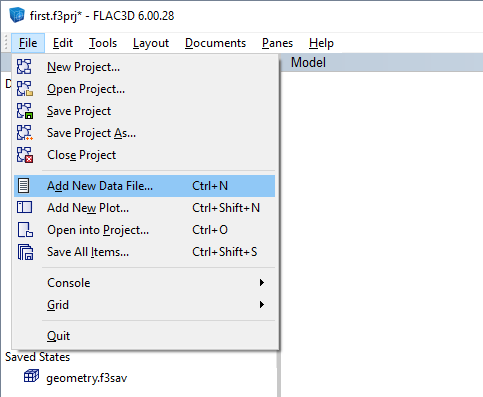The width and height of the screenshot is (483, 397).
Task: Expand the Grid submenu arrow
Action: [262, 305]
